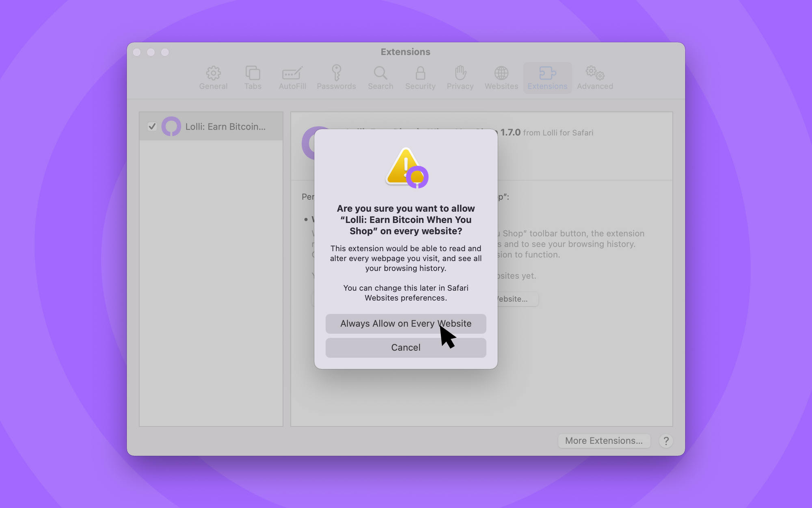Image resolution: width=812 pixels, height=508 pixels.
Task: Cancel the extension permission dialog
Action: point(406,347)
